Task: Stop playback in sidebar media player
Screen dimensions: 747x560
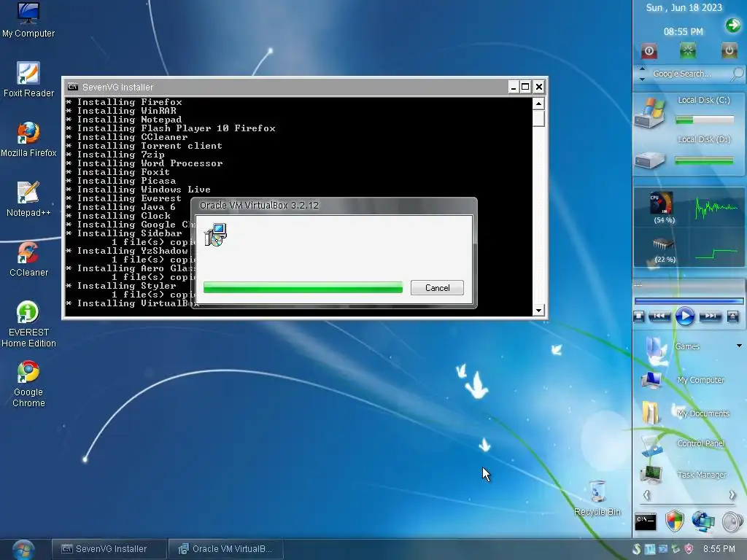Action: tap(639, 316)
